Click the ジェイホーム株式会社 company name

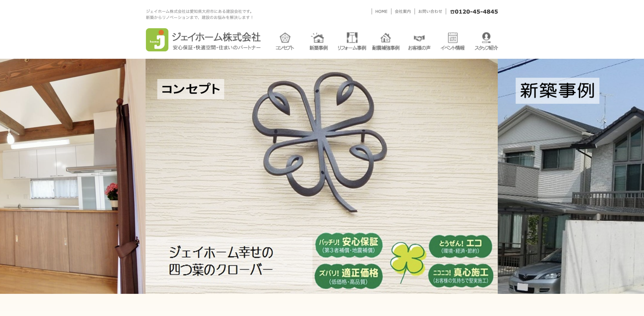217,37
